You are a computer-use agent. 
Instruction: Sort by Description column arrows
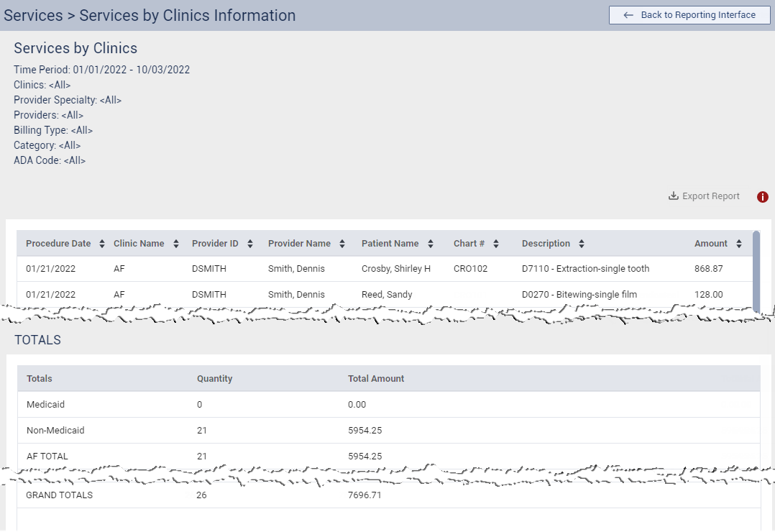582,244
